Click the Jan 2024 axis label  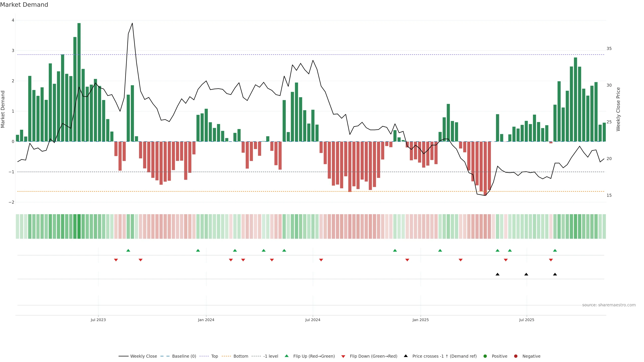click(x=206, y=320)
